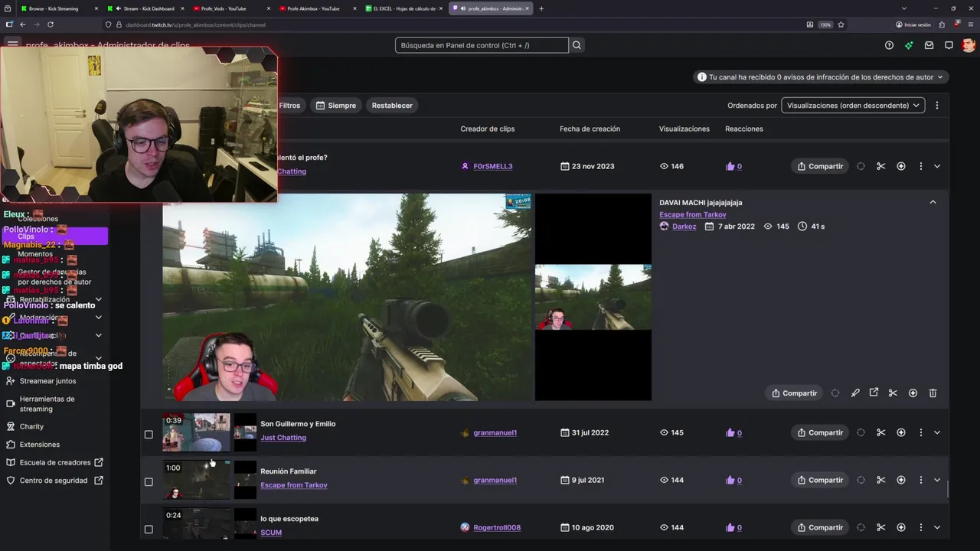Click Compartir in the F0rSMELL3 row
The height and width of the screenshot is (551, 980).
point(820,166)
